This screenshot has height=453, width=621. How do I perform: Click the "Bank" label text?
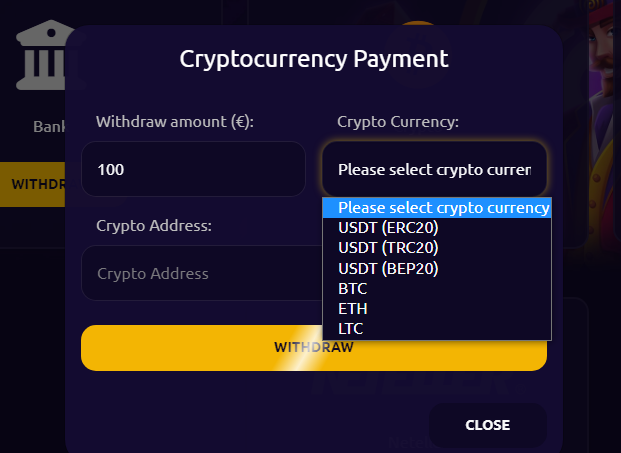48,127
